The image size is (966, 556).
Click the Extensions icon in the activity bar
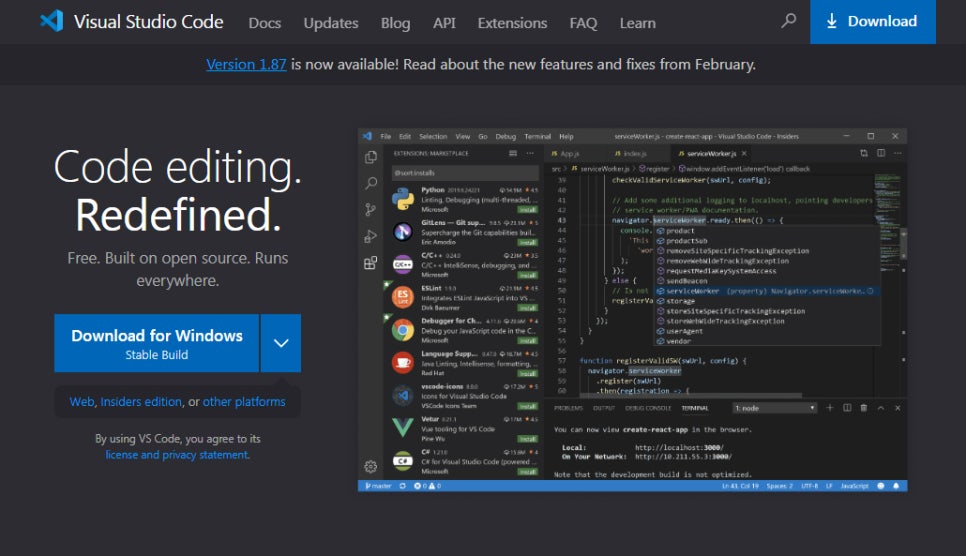[x=371, y=263]
